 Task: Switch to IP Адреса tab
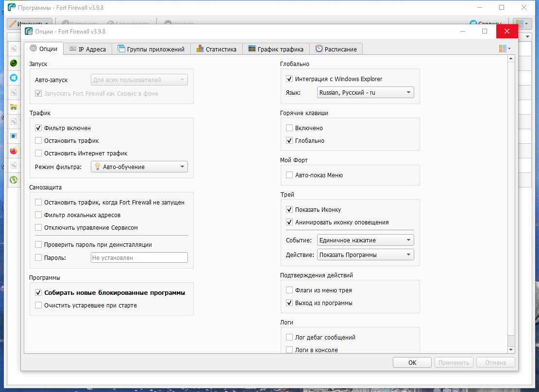[x=88, y=49]
